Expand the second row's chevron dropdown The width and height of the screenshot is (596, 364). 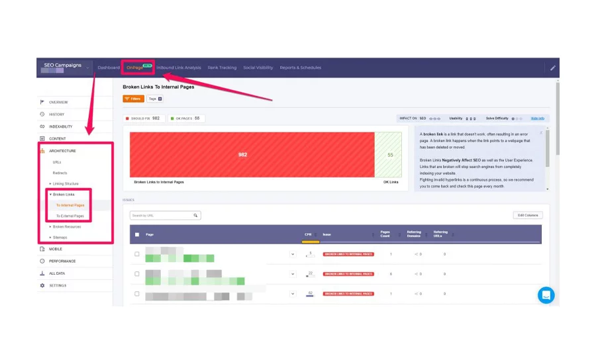point(293,274)
